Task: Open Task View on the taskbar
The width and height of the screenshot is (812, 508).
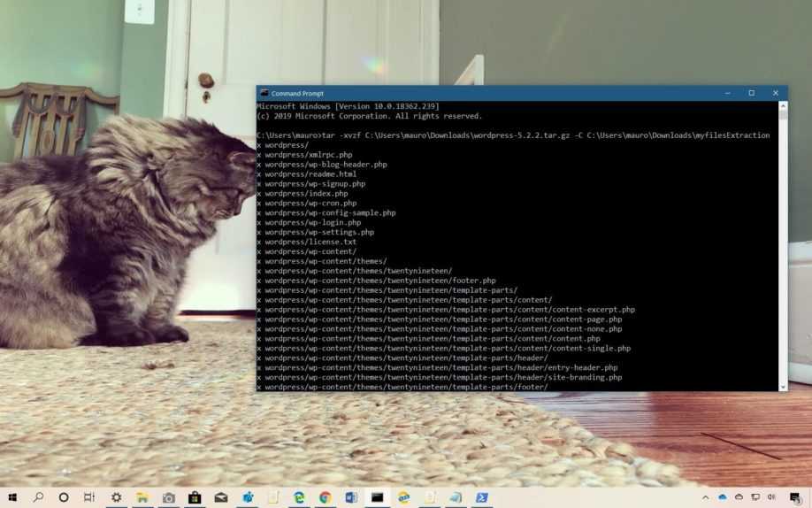Action: pos(89,497)
